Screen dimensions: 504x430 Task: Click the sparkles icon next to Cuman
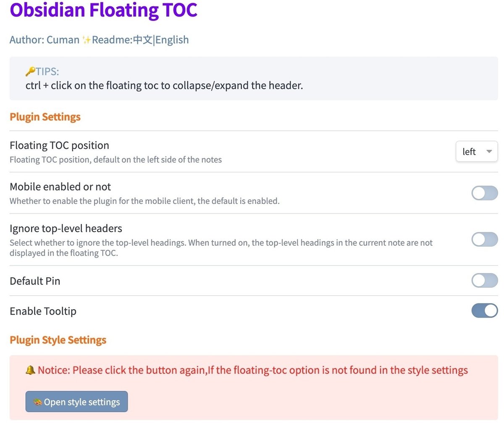point(87,39)
